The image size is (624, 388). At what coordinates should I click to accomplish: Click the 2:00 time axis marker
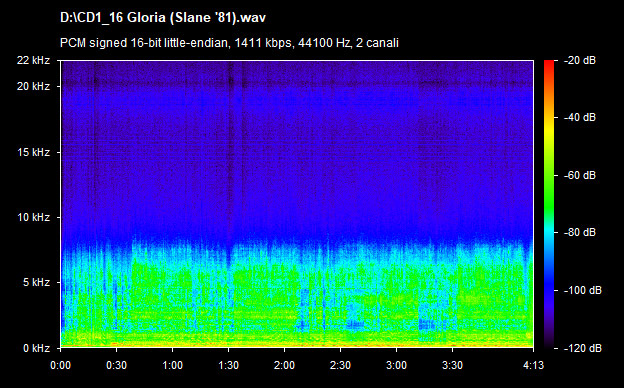pos(285,365)
